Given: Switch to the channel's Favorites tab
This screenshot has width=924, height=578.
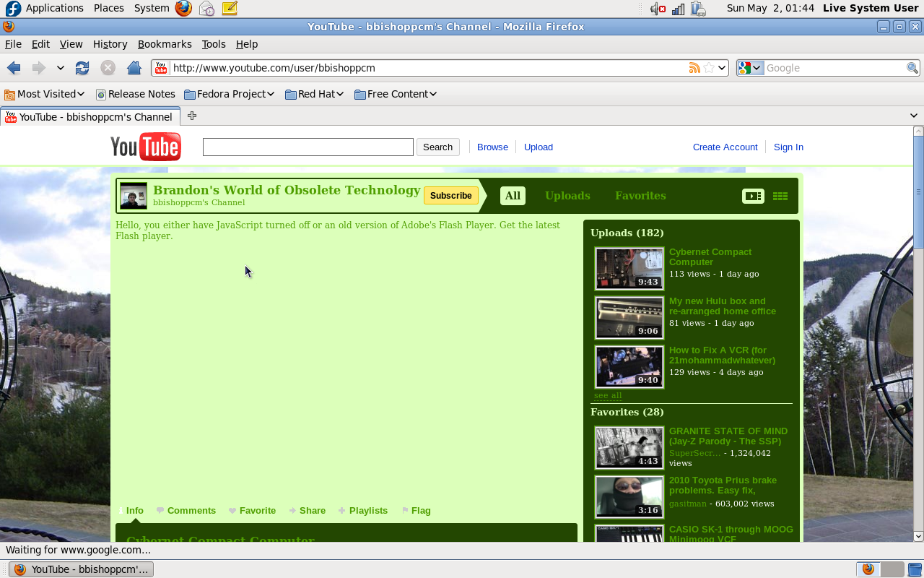Looking at the screenshot, I should pyautogui.click(x=640, y=196).
